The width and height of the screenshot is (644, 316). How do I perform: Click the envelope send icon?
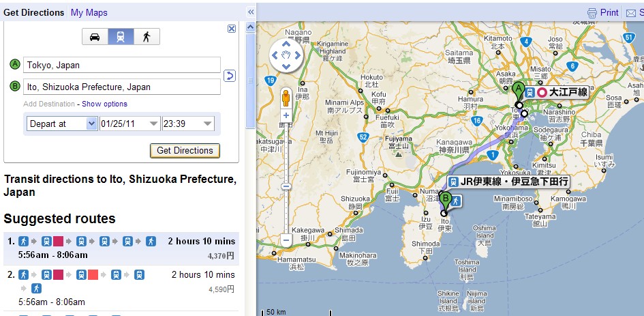click(x=630, y=14)
